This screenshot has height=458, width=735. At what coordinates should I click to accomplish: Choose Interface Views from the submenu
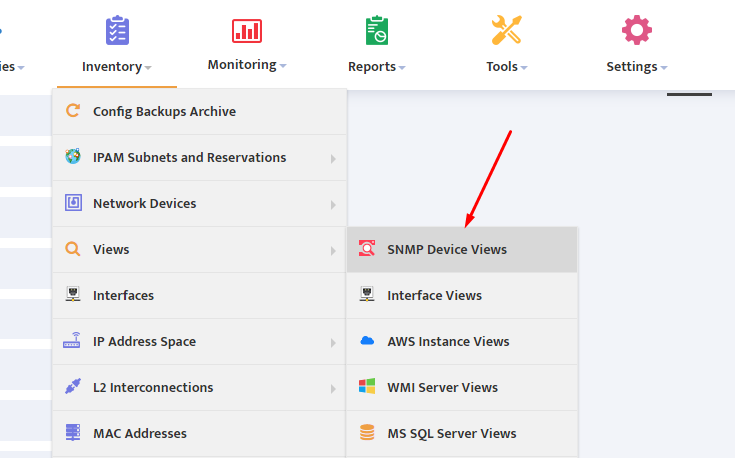pos(462,295)
